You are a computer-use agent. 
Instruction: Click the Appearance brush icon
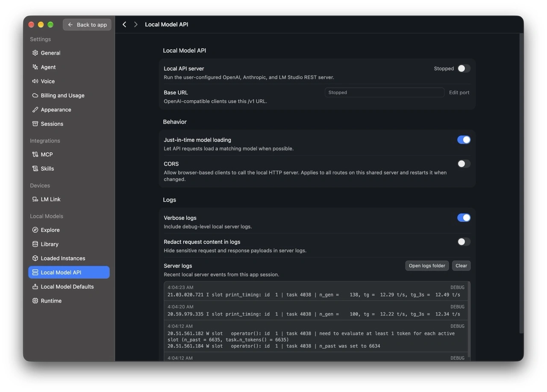[35, 109]
